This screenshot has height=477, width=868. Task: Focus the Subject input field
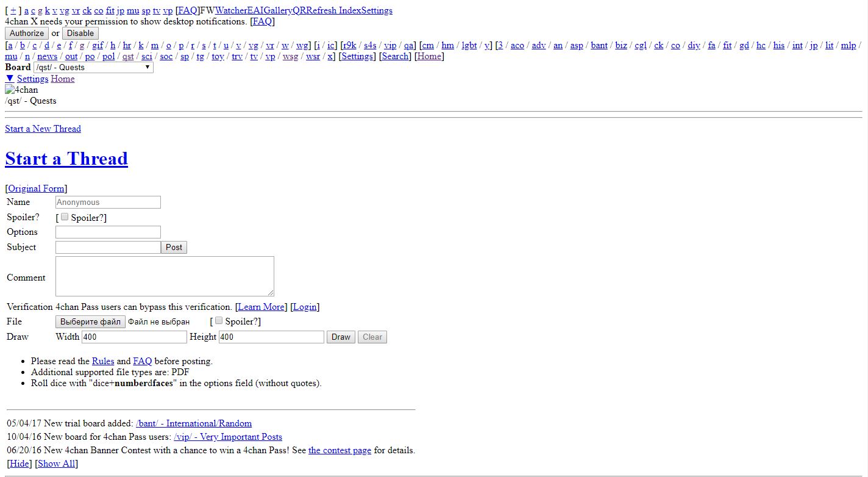(108, 247)
